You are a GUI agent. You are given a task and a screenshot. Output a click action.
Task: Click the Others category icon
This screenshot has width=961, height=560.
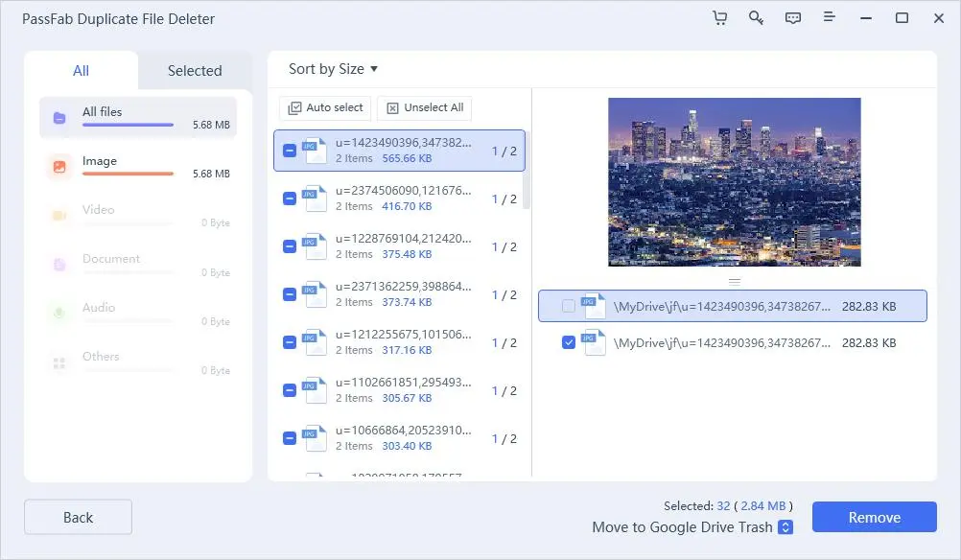tap(59, 362)
